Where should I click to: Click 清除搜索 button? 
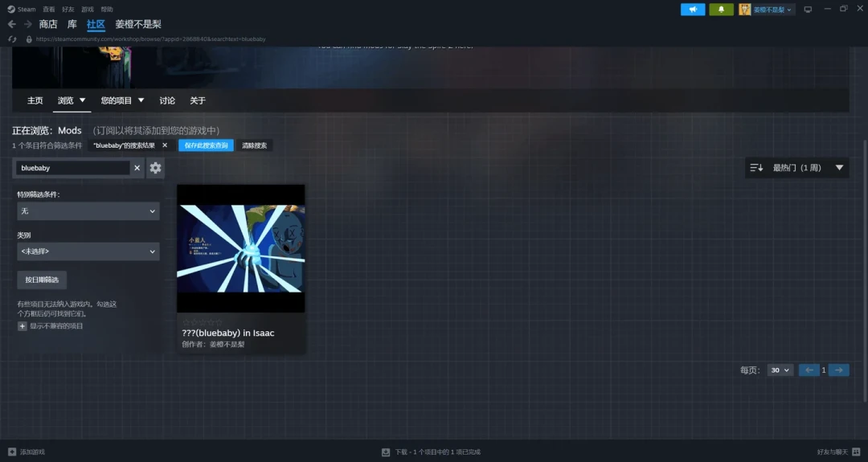coord(254,145)
